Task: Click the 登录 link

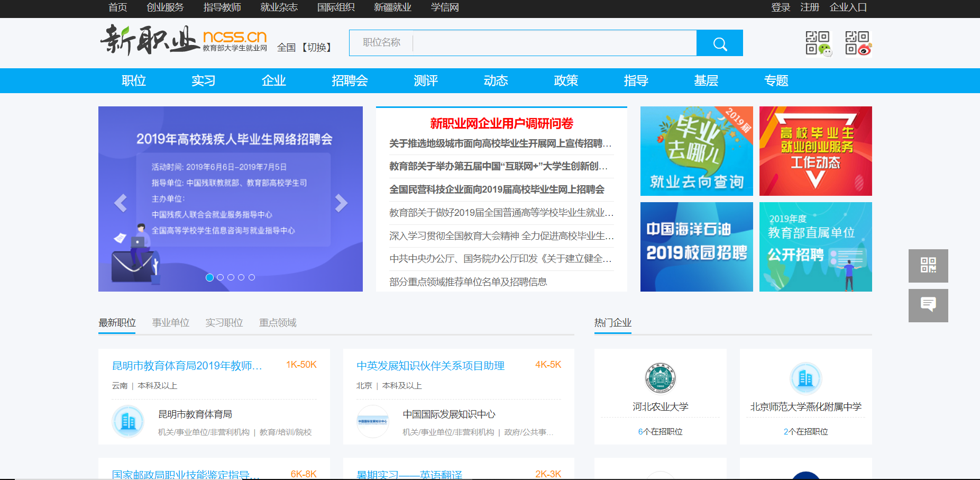Action: click(781, 7)
